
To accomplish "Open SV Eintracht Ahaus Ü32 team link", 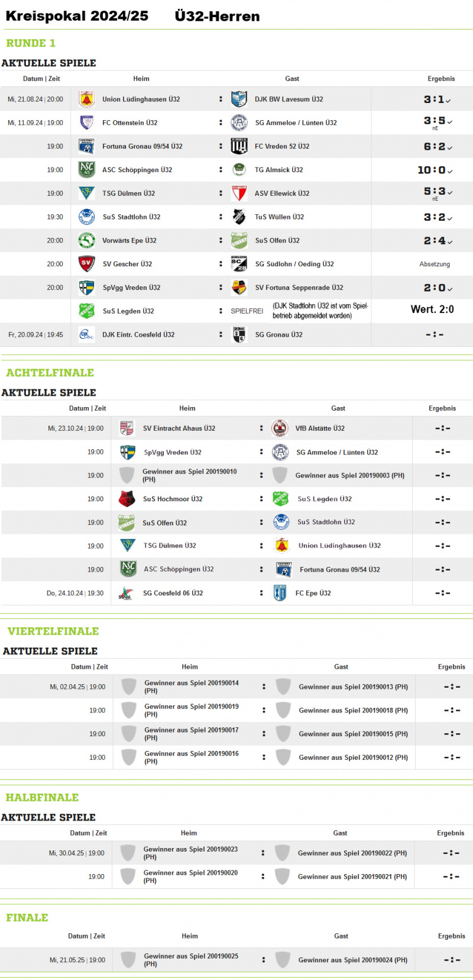I will 179,428.
